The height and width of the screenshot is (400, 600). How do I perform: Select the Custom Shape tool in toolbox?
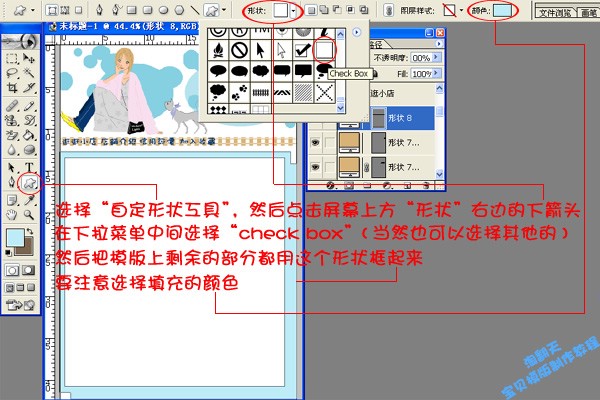[29, 182]
